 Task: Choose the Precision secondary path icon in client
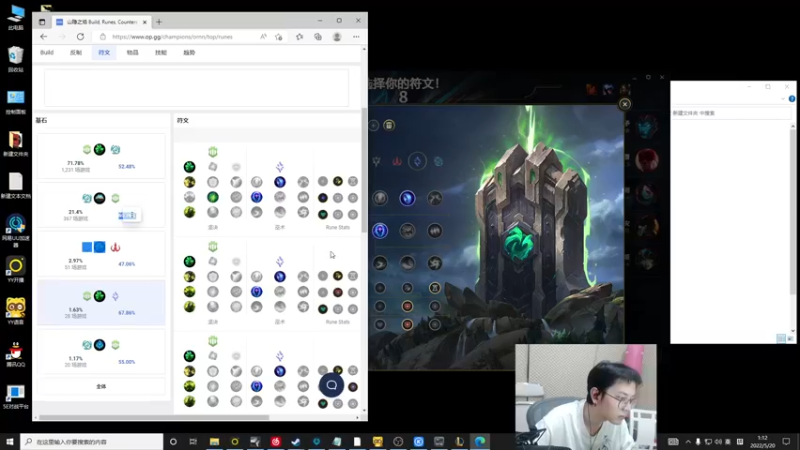pyautogui.click(x=377, y=162)
